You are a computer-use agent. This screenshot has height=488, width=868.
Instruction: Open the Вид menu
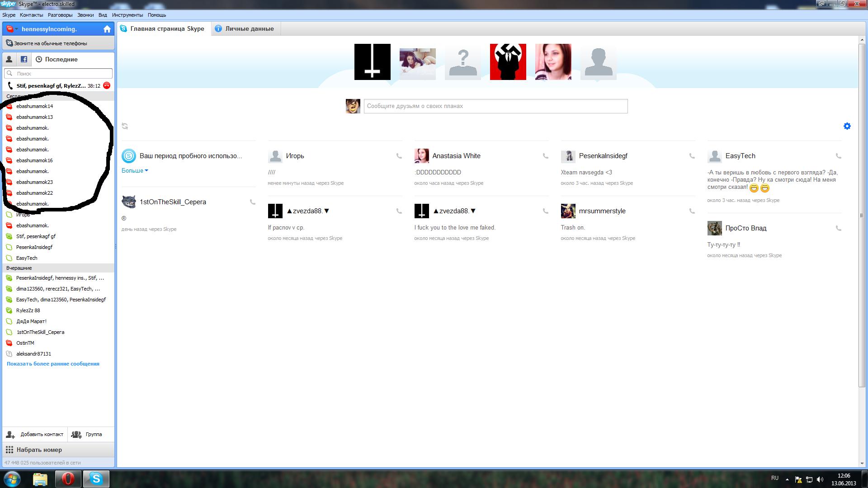coord(103,15)
